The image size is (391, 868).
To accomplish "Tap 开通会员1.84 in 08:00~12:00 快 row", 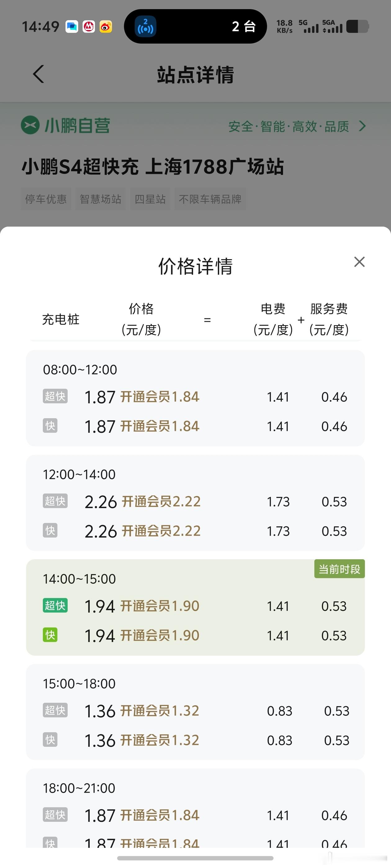I will tap(160, 426).
